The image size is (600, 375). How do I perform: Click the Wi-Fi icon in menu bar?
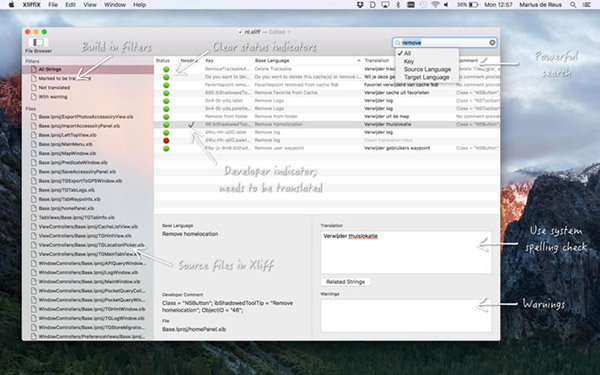coord(435,5)
